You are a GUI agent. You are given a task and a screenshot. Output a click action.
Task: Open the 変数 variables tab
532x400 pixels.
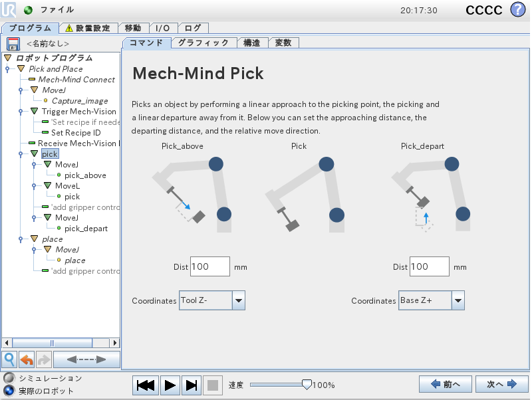click(x=283, y=43)
